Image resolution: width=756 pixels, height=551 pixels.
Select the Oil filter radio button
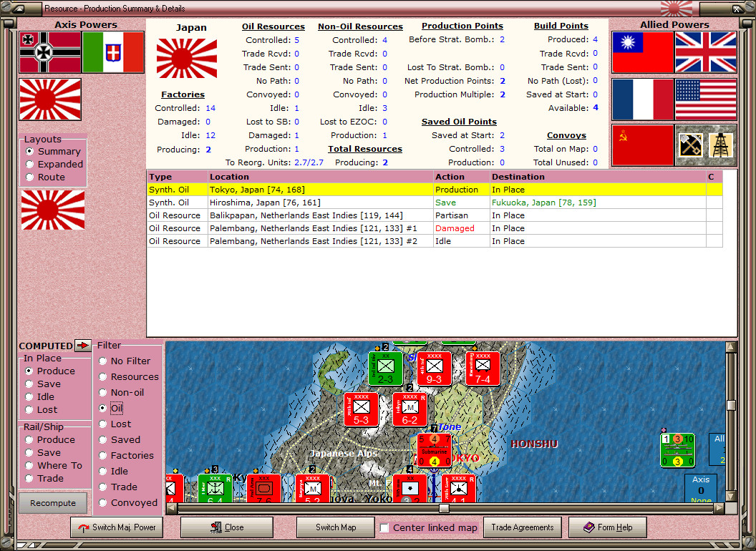point(102,409)
